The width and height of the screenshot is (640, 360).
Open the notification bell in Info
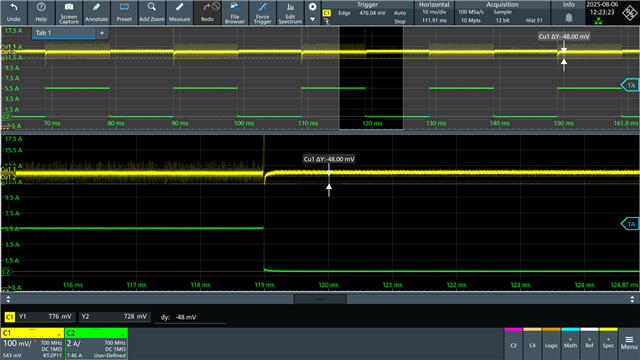569,18
